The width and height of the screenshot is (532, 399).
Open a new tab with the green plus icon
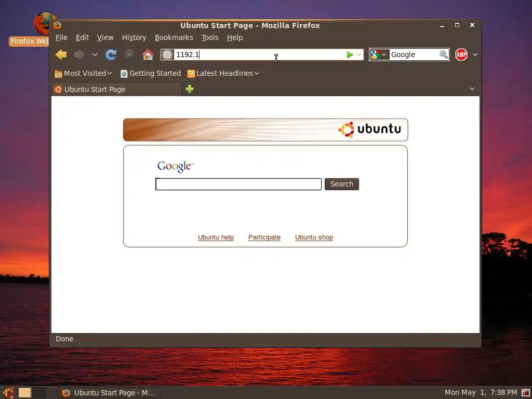(190, 89)
